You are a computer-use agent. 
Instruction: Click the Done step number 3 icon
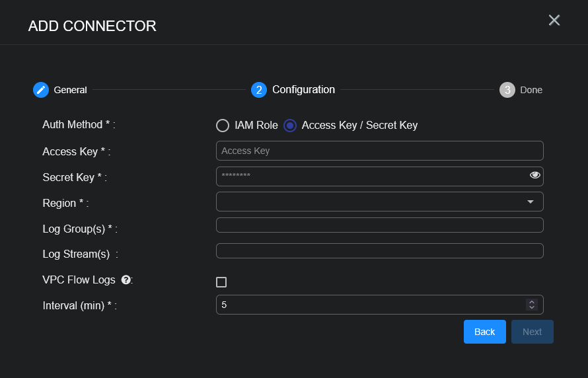click(x=507, y=90)
